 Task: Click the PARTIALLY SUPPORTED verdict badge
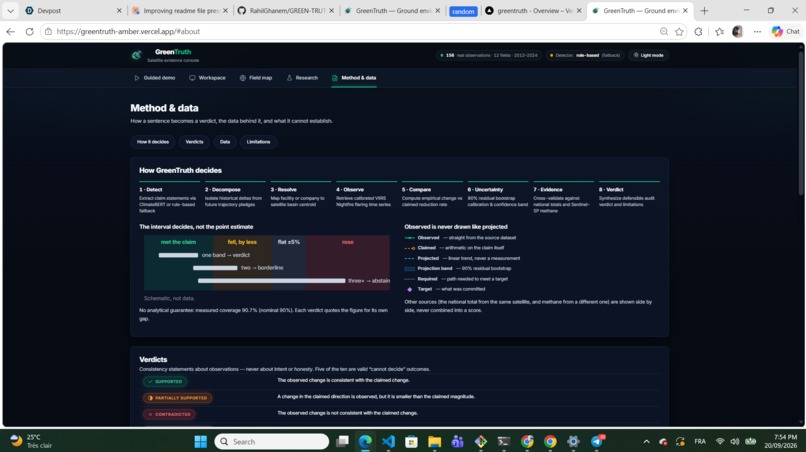(177, 398)
